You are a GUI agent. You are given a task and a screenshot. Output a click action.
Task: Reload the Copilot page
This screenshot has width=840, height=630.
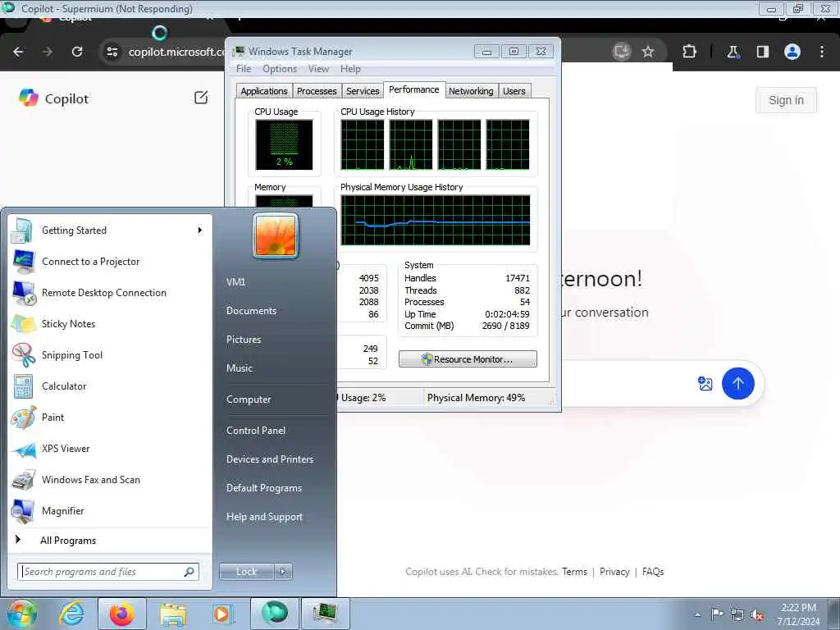pos(77,52)
